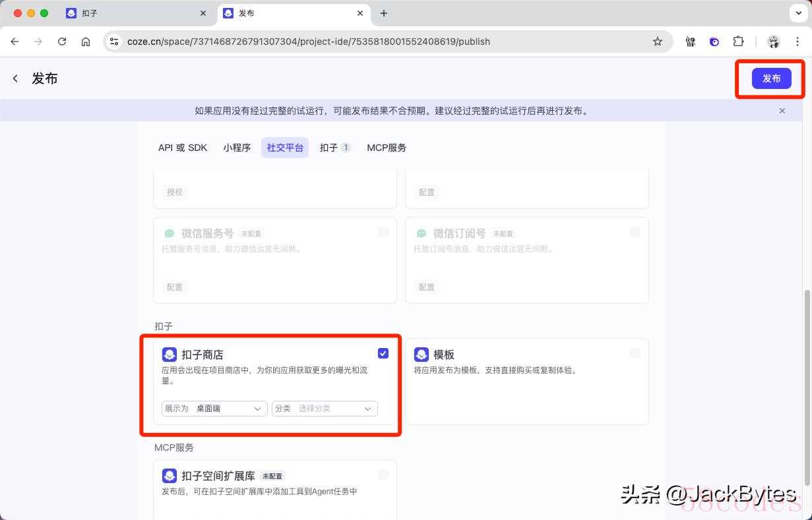Tick the 扣子空间扩展库 checkbox
Viewport: 812px width, 520px height.
383,475
